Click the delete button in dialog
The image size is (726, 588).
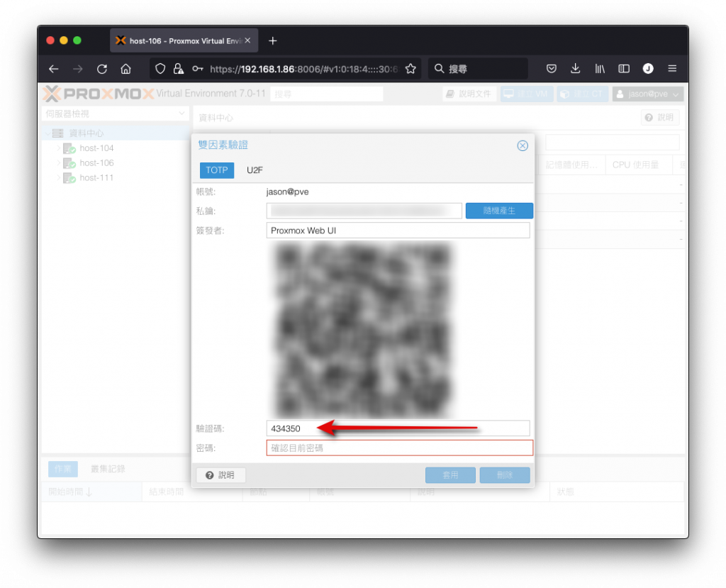(505, 475)
